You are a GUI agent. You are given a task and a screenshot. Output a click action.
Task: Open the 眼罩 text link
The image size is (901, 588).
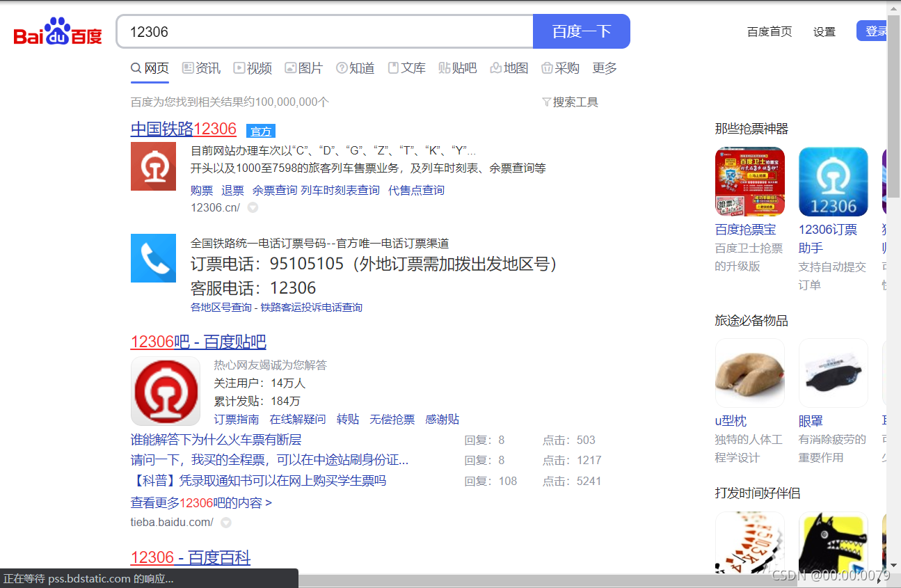click(811, 421)
